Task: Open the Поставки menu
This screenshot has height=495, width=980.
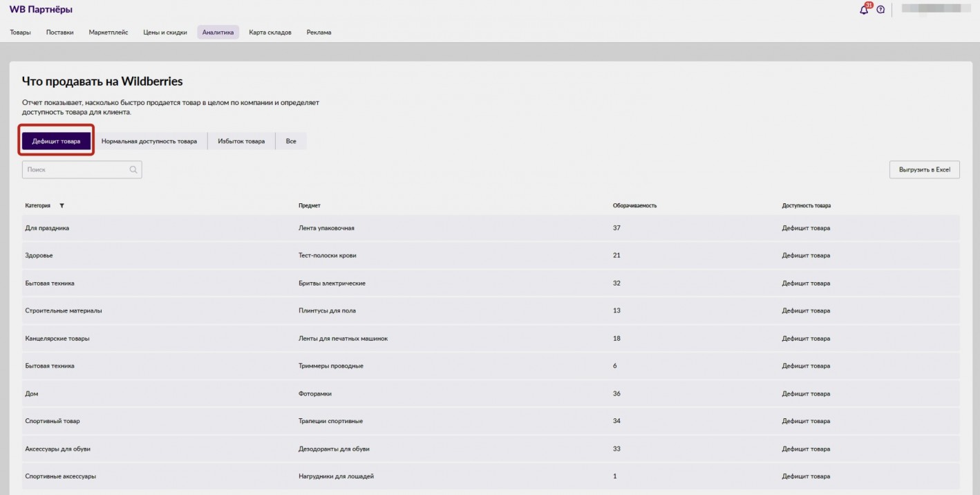Action: pos(60,32)
